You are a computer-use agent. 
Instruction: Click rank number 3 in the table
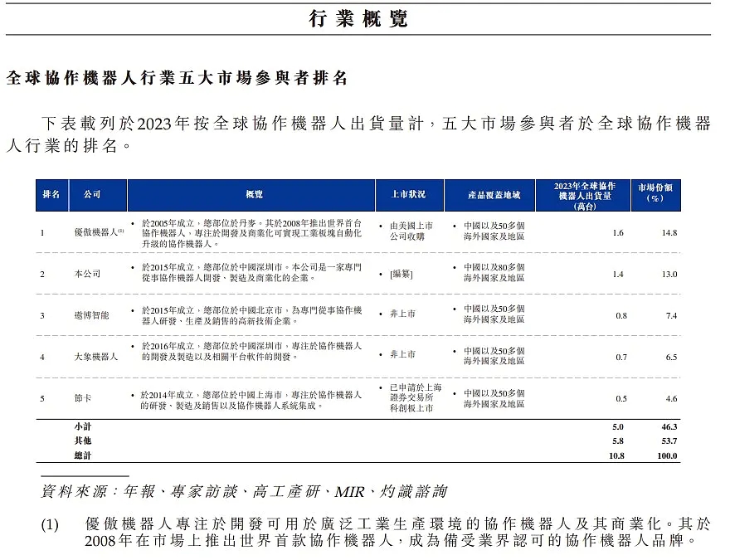[x=42, y=315]
